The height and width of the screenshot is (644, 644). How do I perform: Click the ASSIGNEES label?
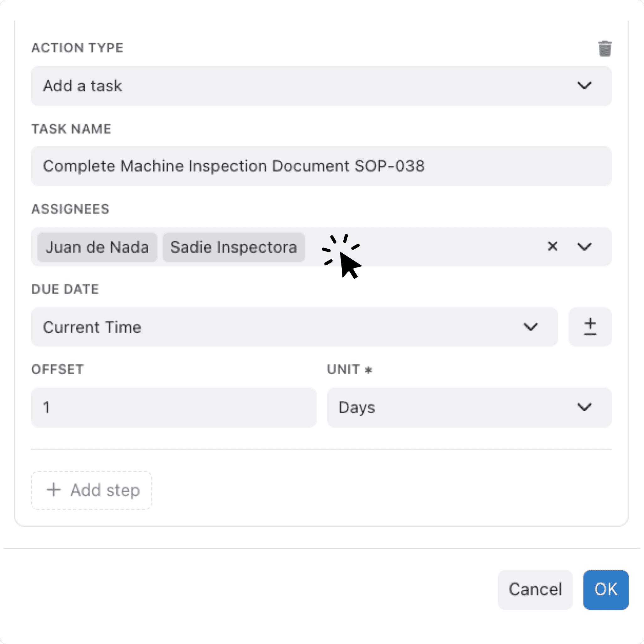pos(70,209)
